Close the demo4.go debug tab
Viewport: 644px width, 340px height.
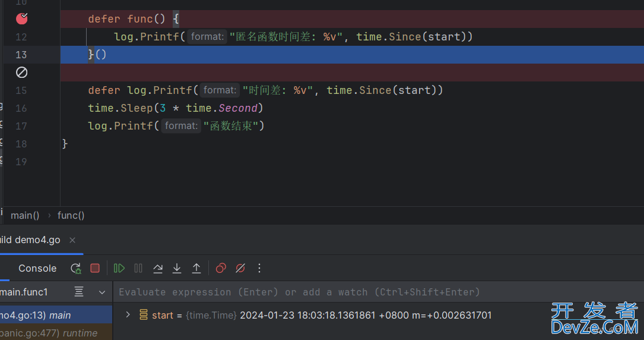(72, 240)
